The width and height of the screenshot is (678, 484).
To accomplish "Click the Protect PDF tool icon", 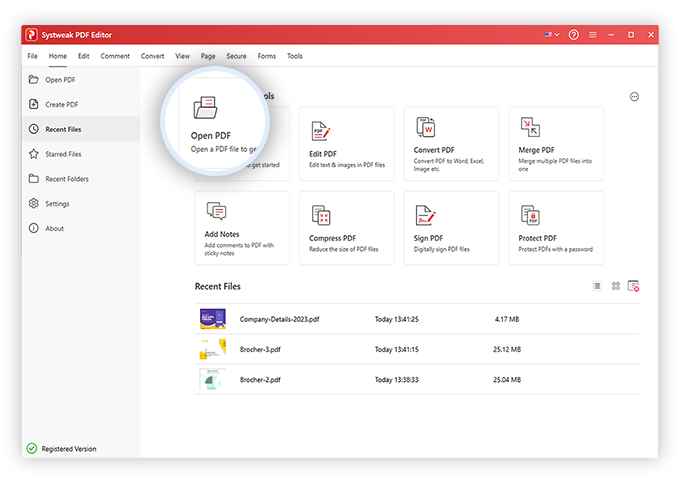I will tap(530, 215).
